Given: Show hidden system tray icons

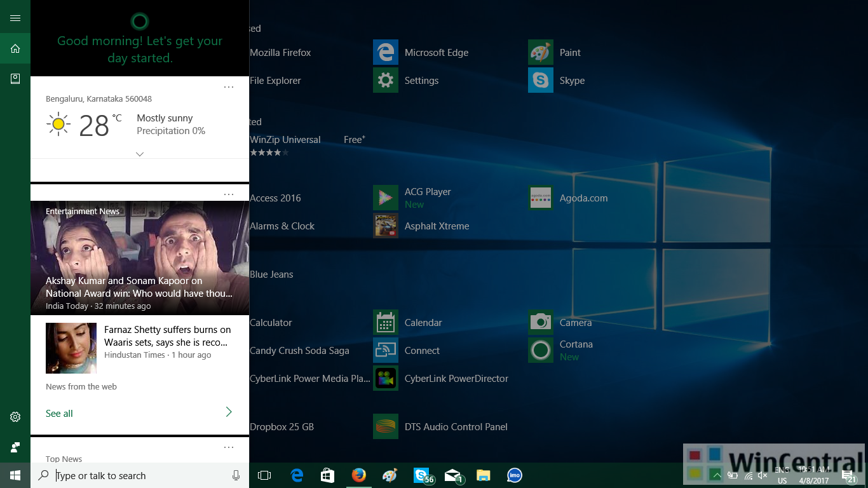Looking at the screenshot, I should (717, 475).
